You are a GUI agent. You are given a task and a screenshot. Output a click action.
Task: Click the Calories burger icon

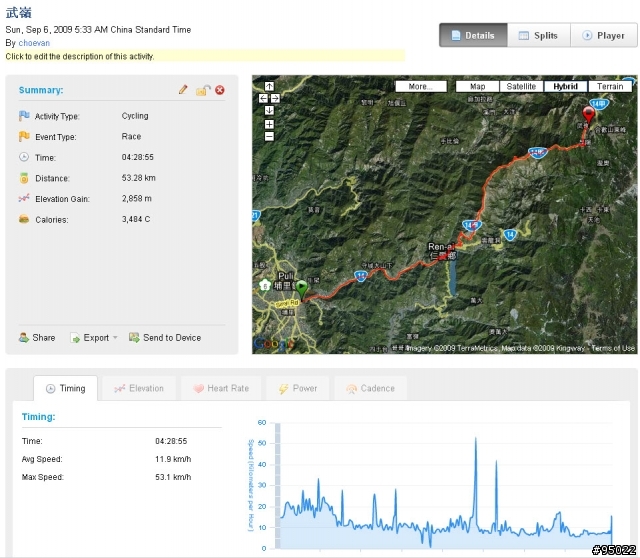[24, 219]
